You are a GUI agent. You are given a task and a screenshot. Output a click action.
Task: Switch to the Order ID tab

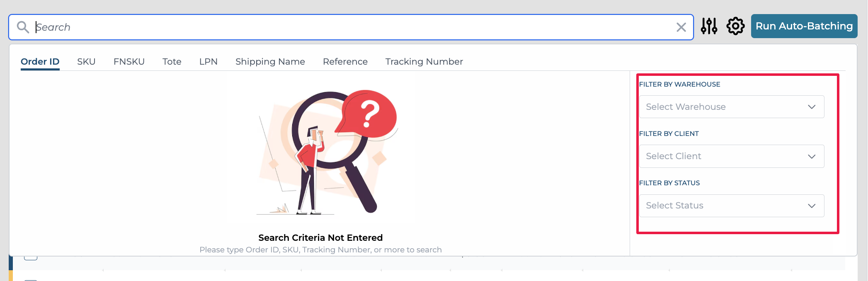[x=40, y=62]
